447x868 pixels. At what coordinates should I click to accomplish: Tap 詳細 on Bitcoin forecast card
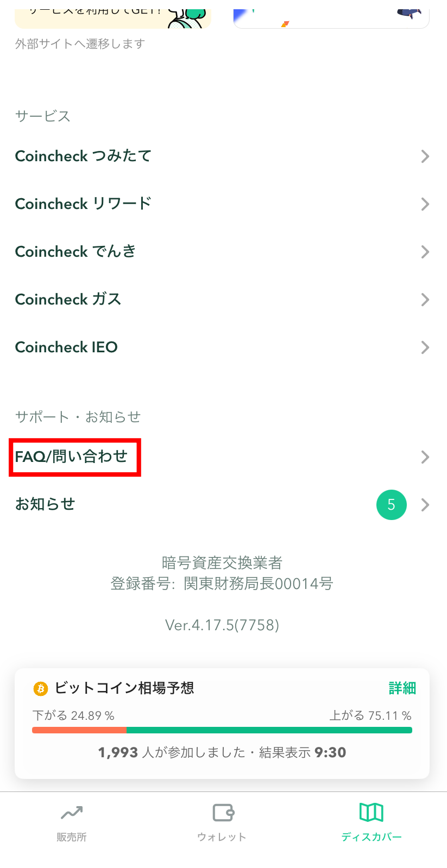(402, 688)
